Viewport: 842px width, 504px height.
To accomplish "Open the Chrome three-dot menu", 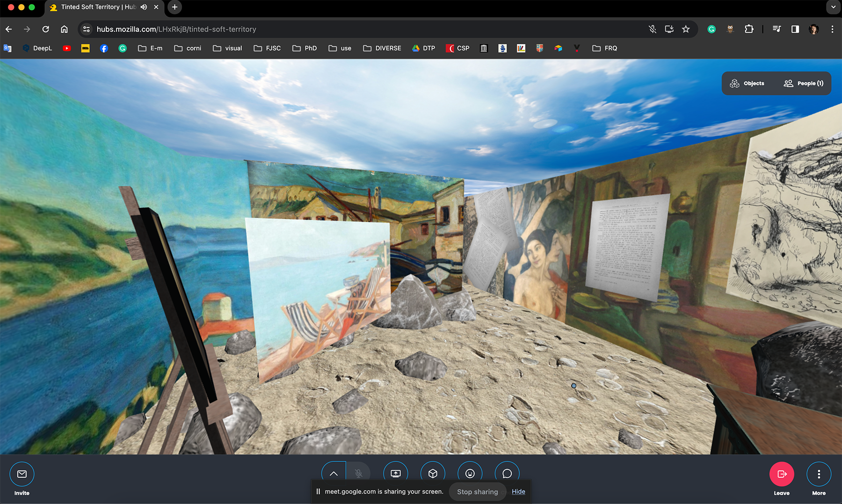I will point(832,29).
